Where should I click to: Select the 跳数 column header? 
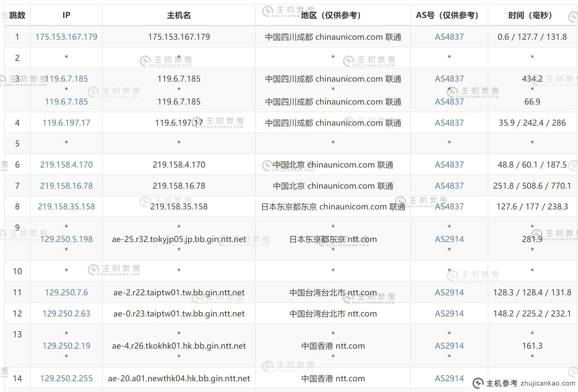coord(17,15)
